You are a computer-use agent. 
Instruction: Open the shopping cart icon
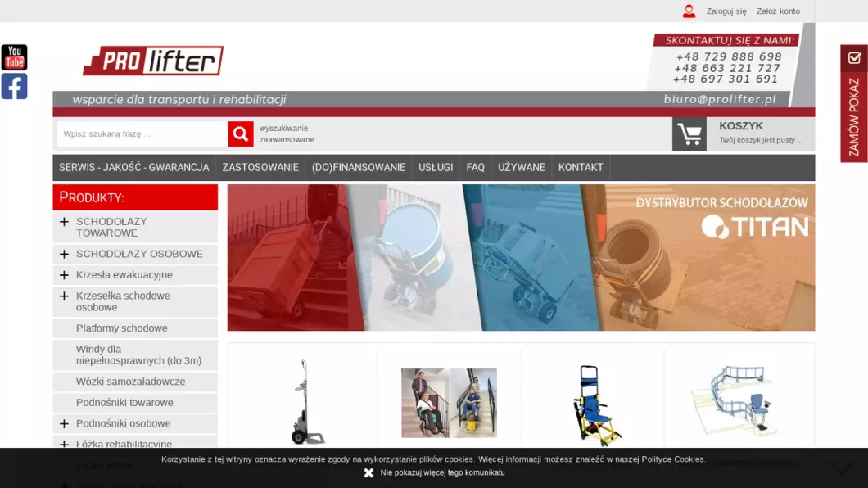pyautogui.click(x=689, y=134)
